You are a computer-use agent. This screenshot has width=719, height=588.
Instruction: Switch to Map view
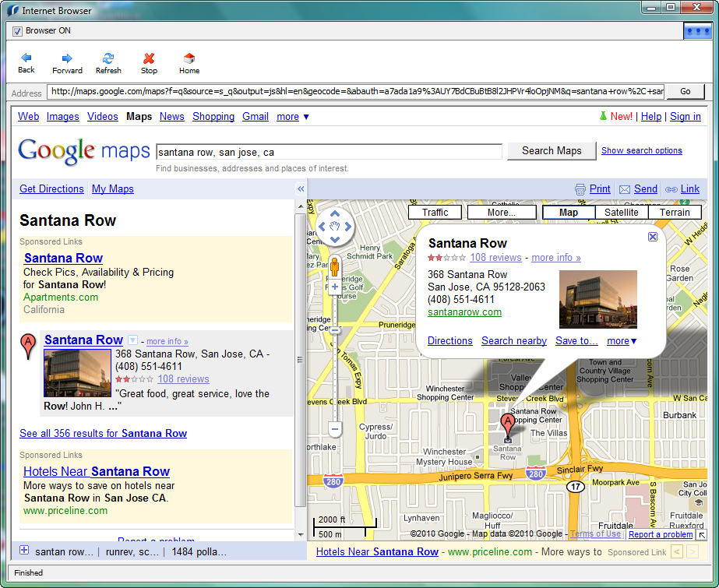tap(569, 212)
